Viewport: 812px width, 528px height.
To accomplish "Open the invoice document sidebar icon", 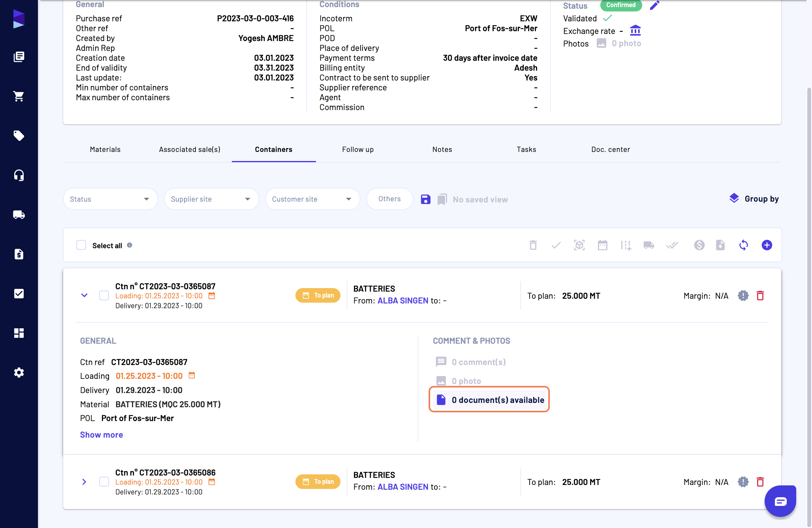I will 19,254.
